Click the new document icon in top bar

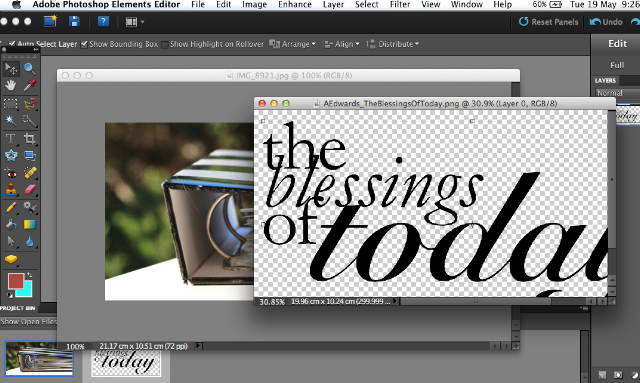50,21
